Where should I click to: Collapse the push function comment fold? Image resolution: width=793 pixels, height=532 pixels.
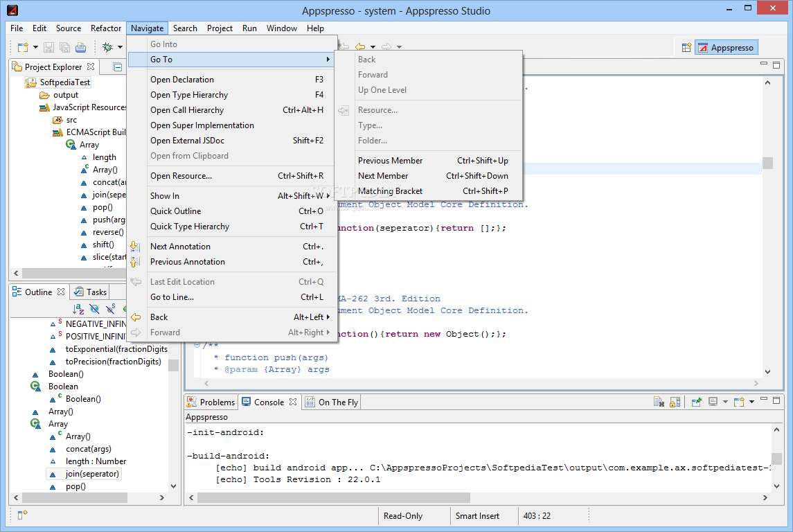point(197,345)
